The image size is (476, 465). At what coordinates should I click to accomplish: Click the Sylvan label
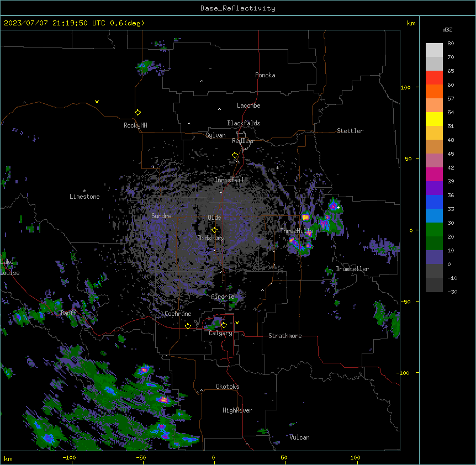[215, 135]
